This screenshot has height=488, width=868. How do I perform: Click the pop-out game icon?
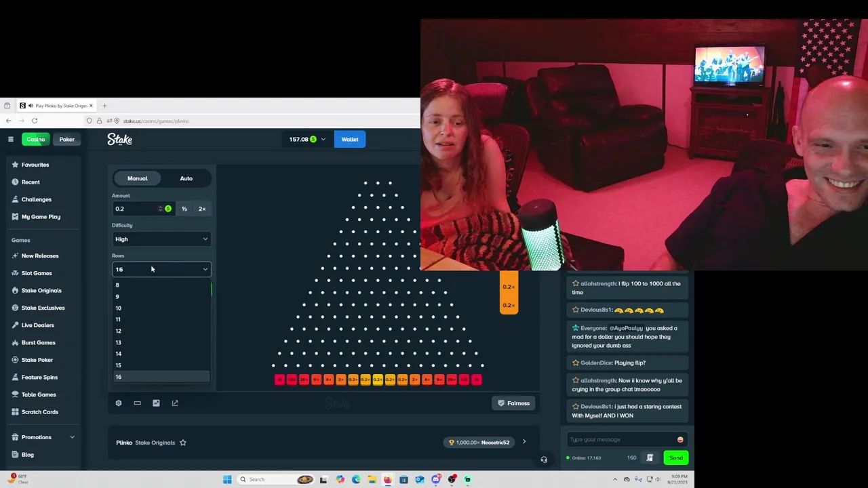[175, 403]
